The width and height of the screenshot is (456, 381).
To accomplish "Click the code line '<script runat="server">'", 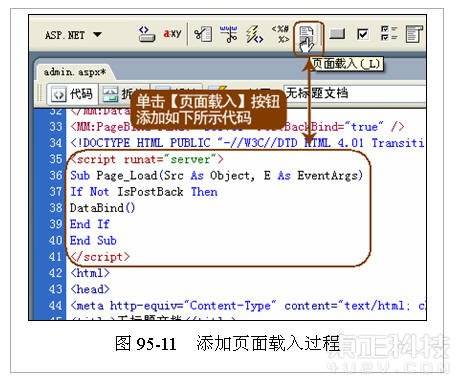I will (x=147, y=159).
